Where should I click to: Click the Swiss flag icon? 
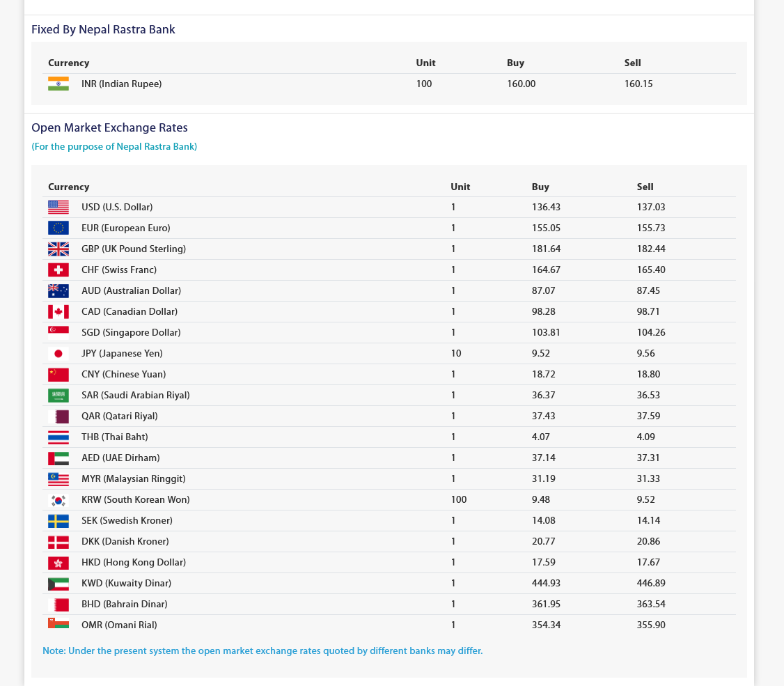coord(58,270)
